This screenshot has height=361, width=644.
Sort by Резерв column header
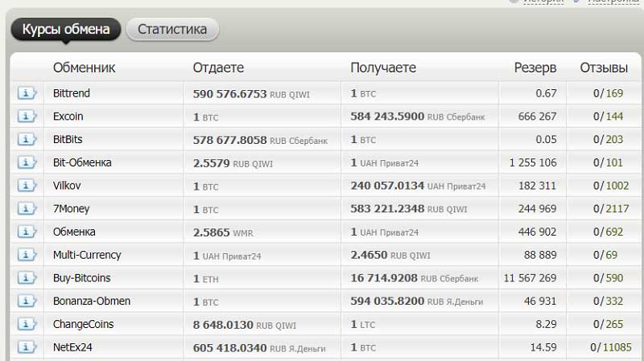click(x=535, y=68)
